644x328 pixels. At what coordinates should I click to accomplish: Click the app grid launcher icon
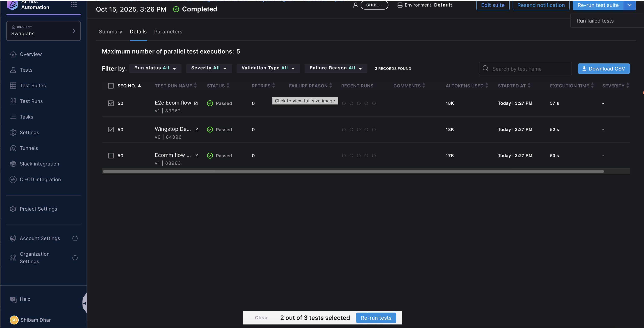tap(74, 4)
